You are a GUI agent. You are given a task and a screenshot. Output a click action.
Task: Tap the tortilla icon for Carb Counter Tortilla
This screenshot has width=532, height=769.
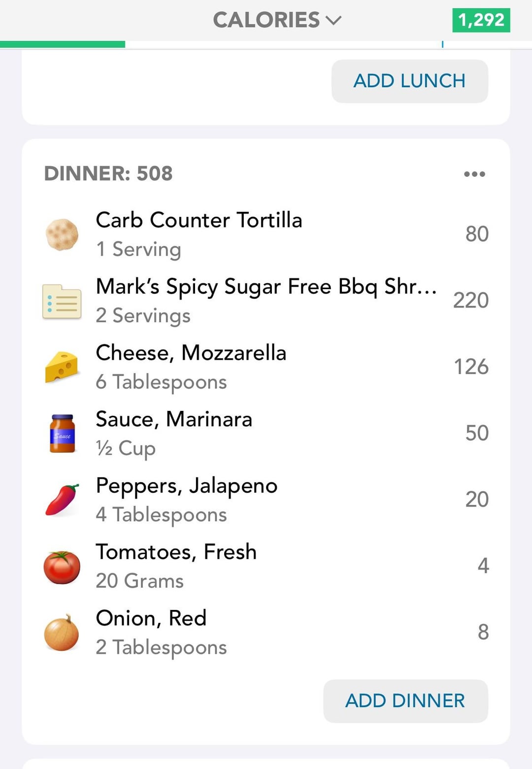click(x=62, y=234)
